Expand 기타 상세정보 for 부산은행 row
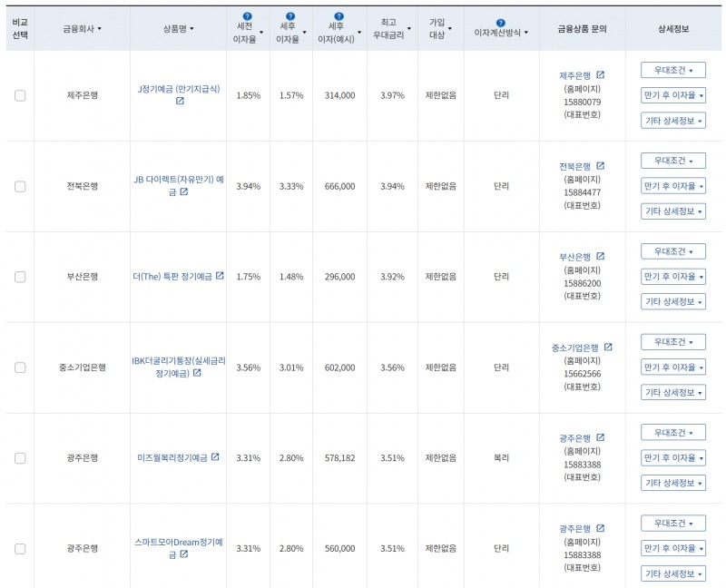This screenshot has height=588, width=726. pyautogui.click(x=673, y=302)
